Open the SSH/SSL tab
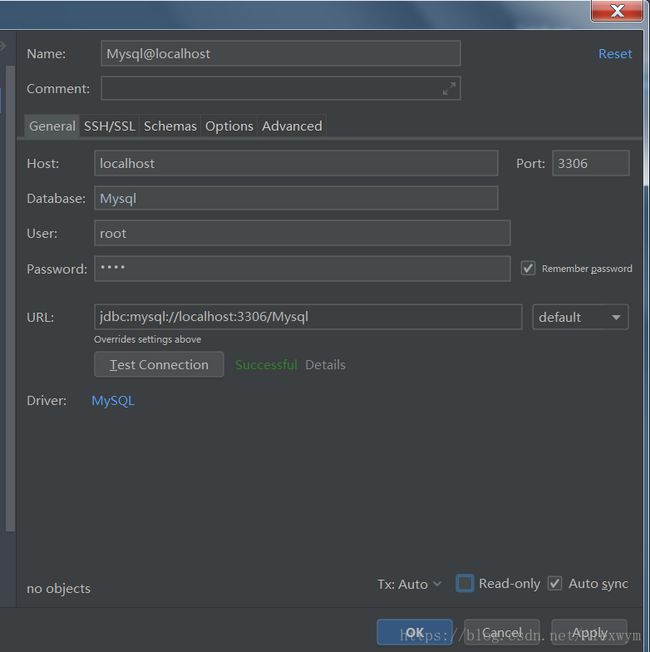Viewport: 650px width, 652px height. 109,126
